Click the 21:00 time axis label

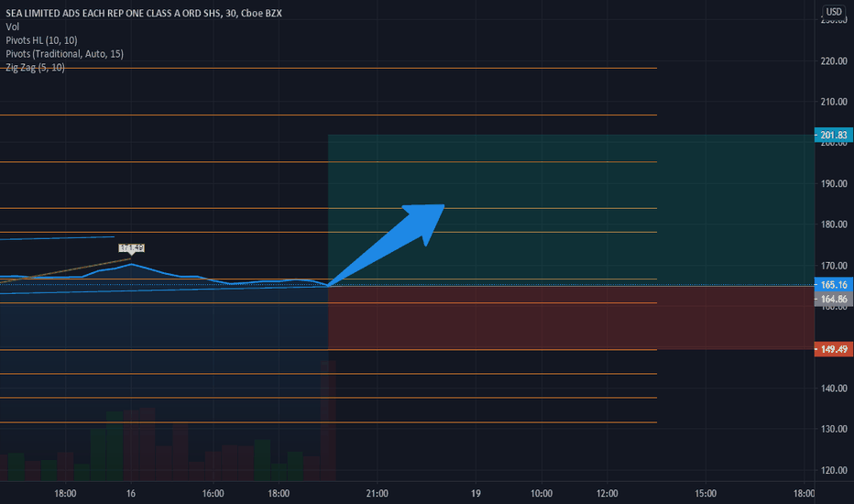[377, 494]
